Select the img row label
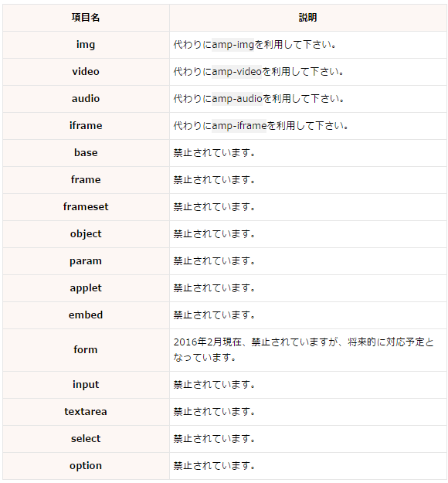The width and height of the screenshot is (448, 483). tap(86, 45)
